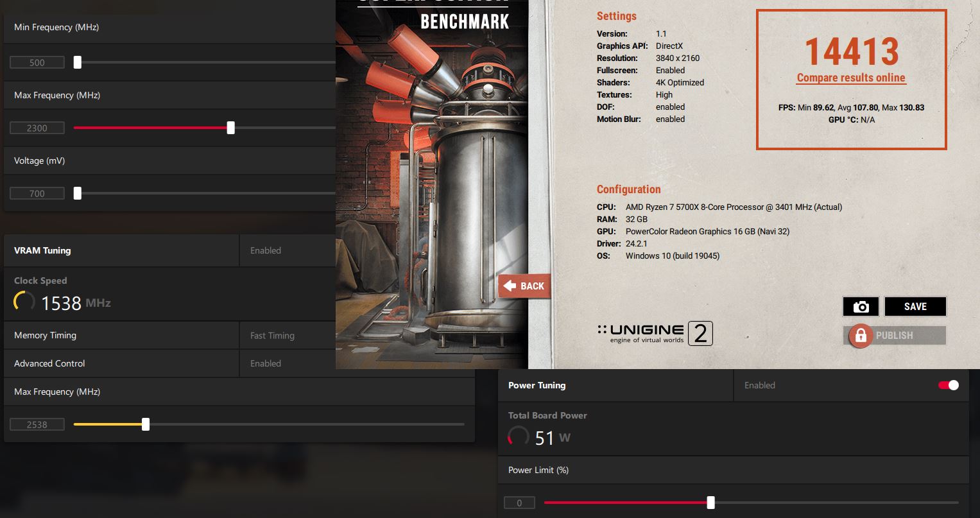Click the Memory Timing label
The image size is (980, 518).
pyautogui.click(x=45, y=335)
